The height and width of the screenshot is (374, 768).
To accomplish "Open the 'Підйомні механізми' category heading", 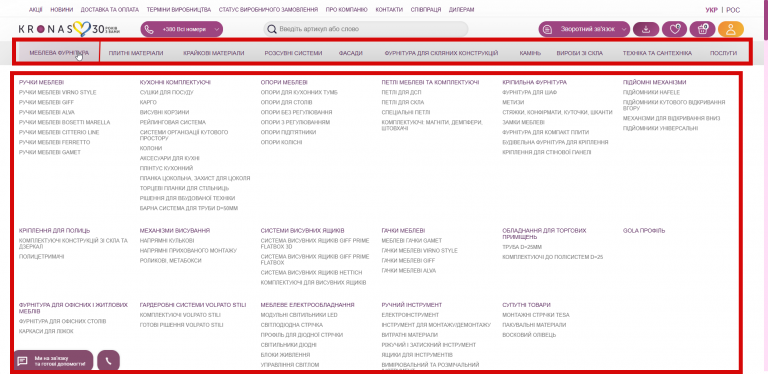I will 654,83.
